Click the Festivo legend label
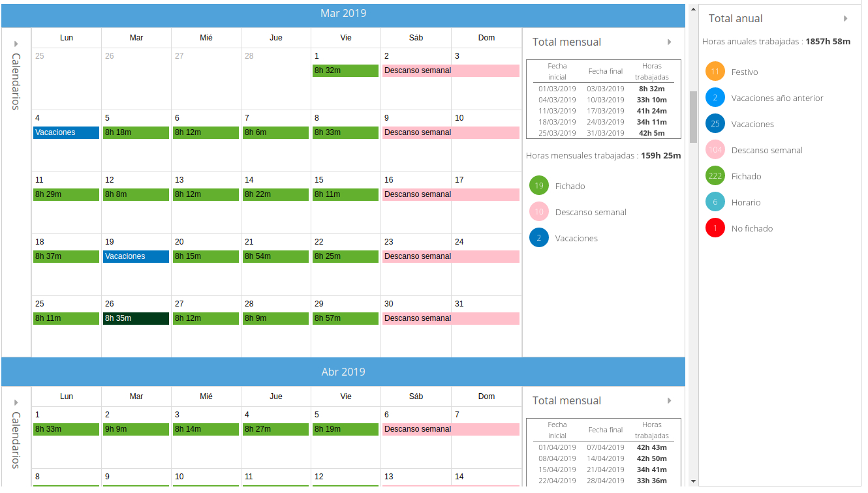The width and height of the screenshot is (868, 493). [745, 72]
